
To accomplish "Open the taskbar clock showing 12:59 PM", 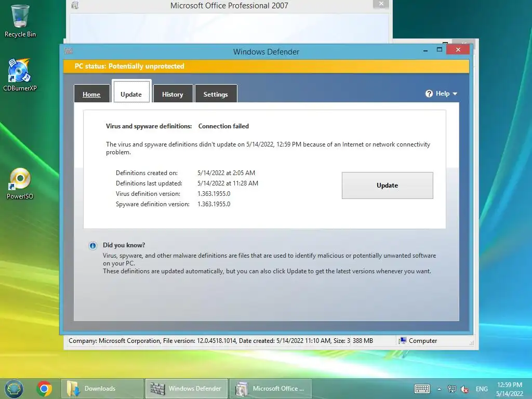I will click(510, 389).
